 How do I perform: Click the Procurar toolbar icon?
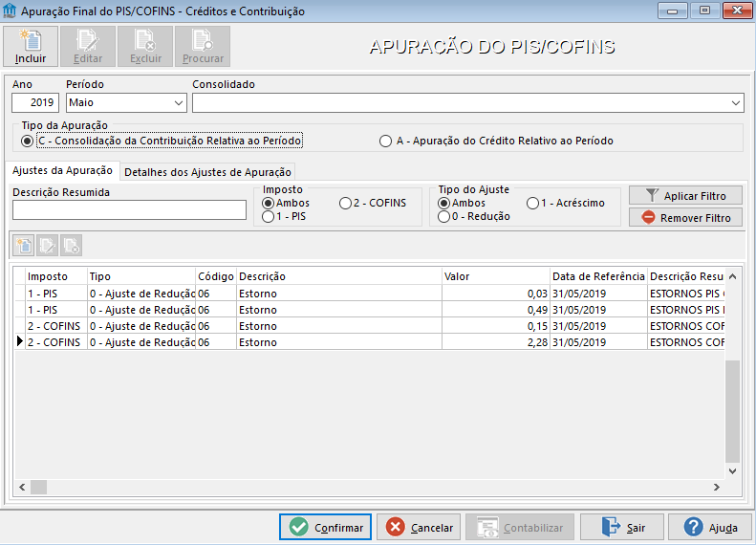[x=203, y=46]
